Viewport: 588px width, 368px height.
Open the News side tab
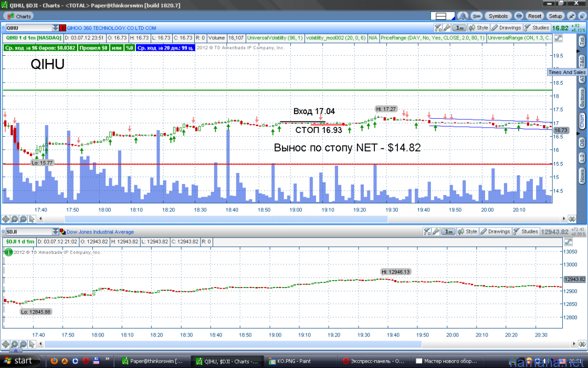[x=582, y=175]
